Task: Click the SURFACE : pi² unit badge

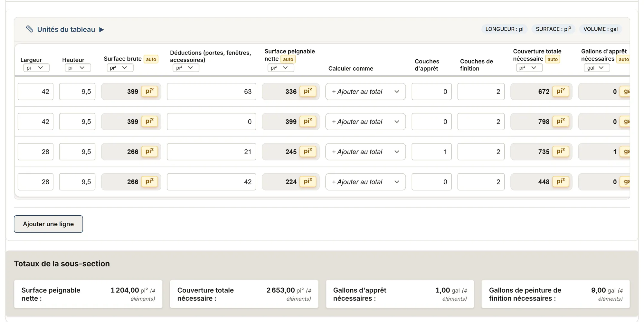Action: 553,29
